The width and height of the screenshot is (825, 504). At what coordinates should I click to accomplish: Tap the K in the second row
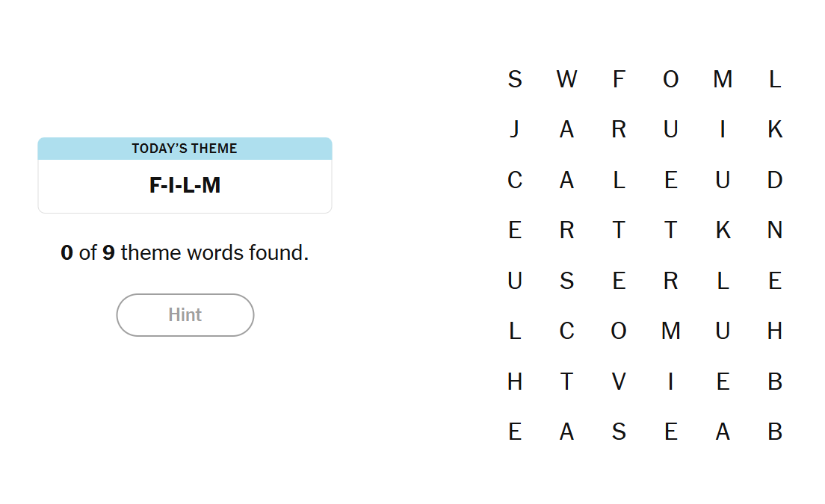click(775, 130)
